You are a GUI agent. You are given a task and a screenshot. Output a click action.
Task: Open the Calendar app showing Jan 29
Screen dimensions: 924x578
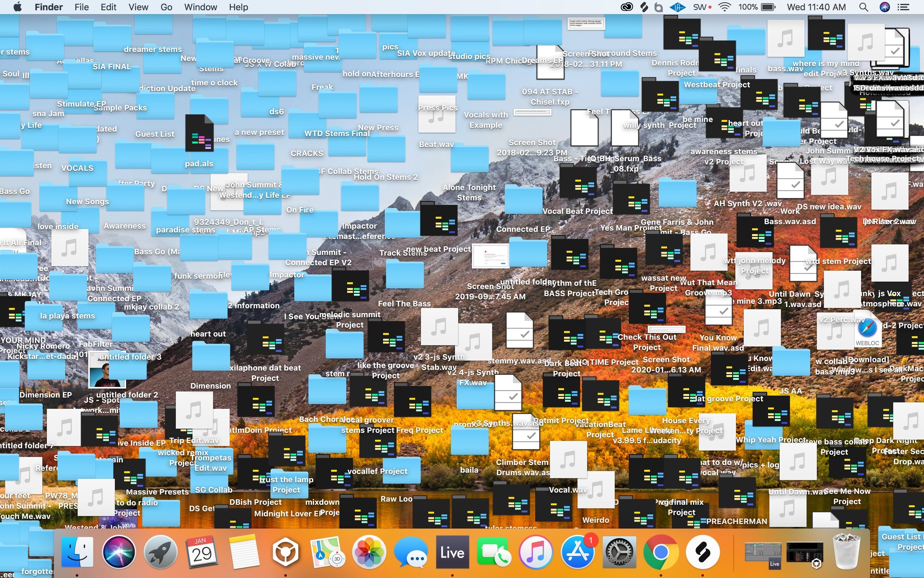tap(202, 552)
